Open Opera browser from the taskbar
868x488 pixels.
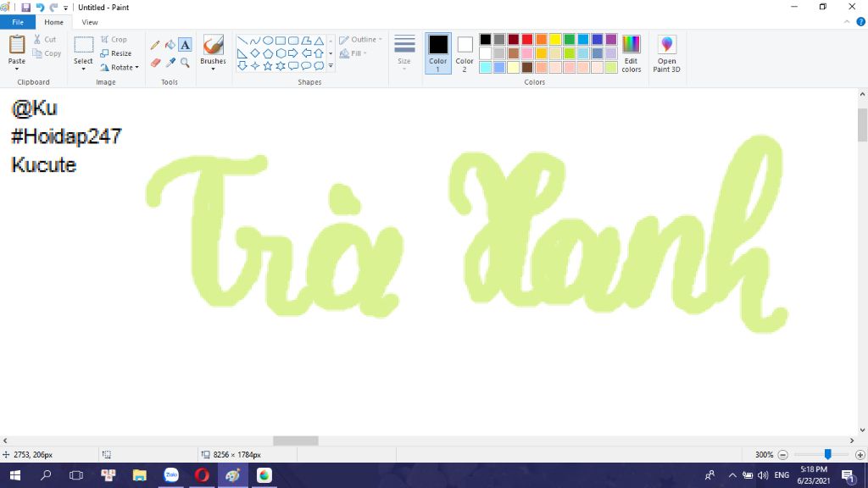[202, 475]
